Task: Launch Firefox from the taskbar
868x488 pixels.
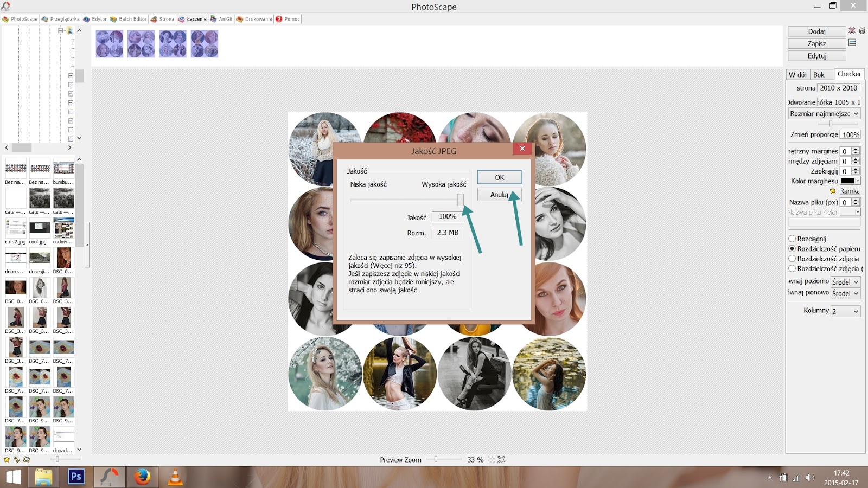Action: click(x=142, y=477)
